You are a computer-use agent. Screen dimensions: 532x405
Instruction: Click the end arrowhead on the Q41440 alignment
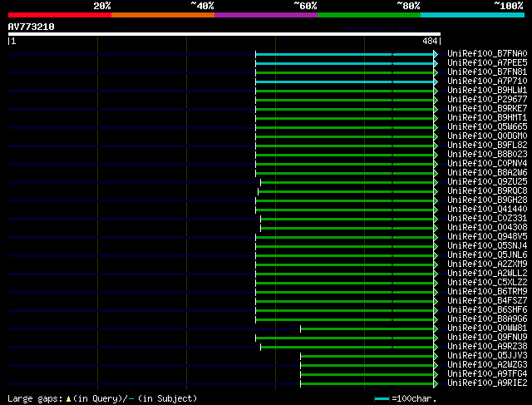[x=436, y=210]
